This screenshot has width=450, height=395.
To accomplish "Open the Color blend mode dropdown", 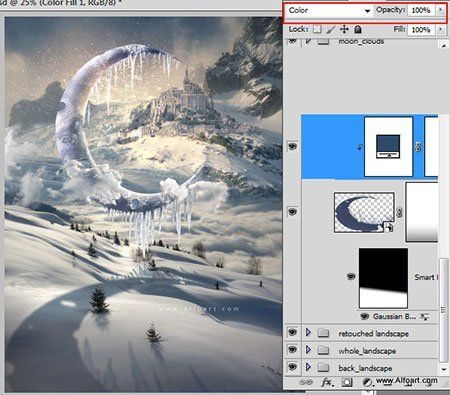I will click(329, 10).
